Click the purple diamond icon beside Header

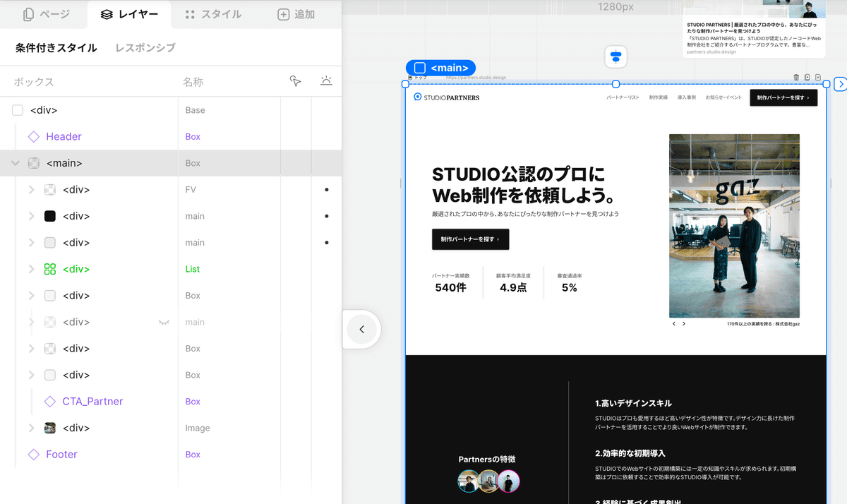point(33,136)
